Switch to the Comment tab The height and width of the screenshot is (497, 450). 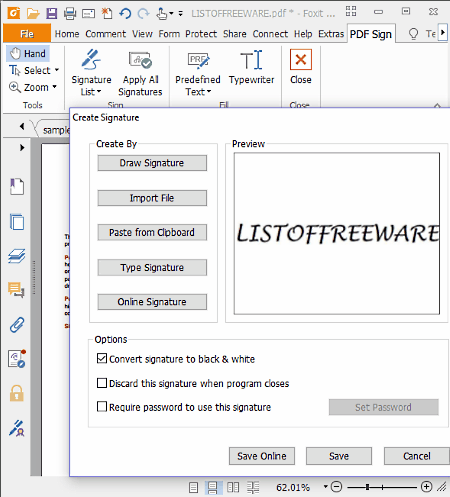(106, 34)
